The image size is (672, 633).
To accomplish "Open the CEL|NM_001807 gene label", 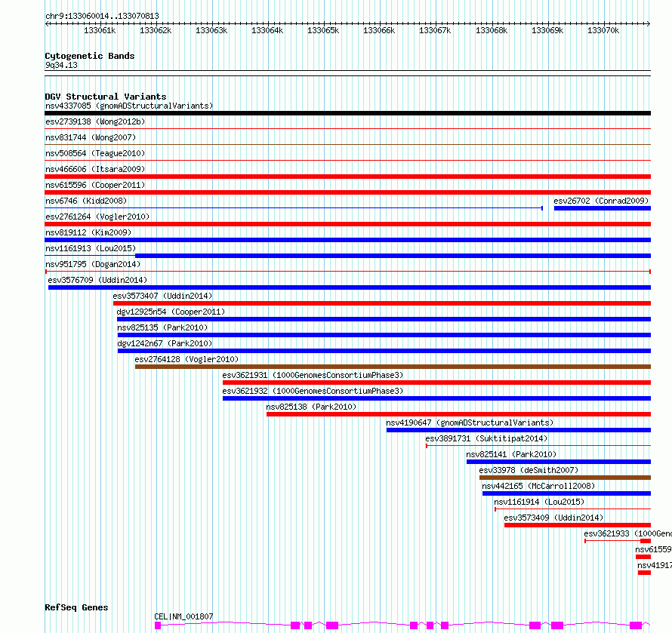I will tap(183, 616).
